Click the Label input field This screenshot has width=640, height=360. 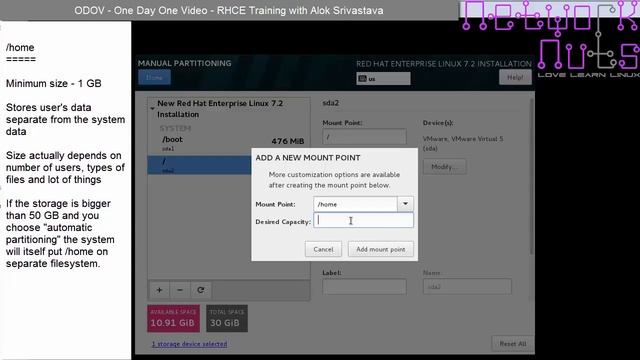(364, 287)
